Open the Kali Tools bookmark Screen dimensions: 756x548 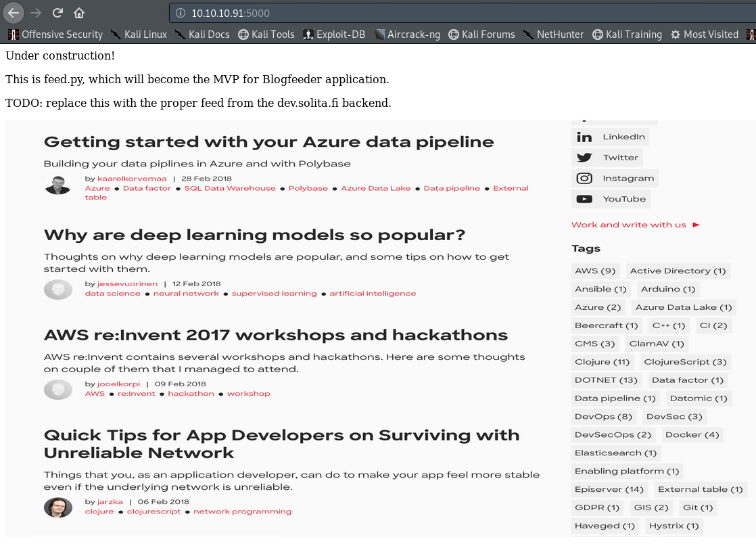pos(266,35)
